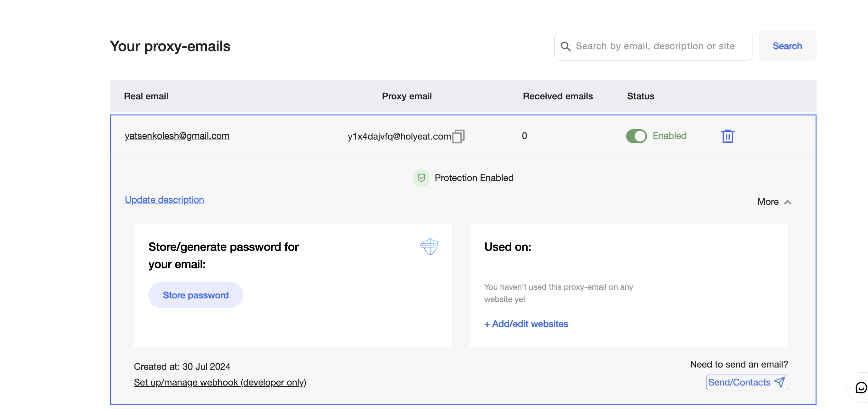Click the magnifier icon in the search bar
868x409 pixels.
[x=566, y=46]
